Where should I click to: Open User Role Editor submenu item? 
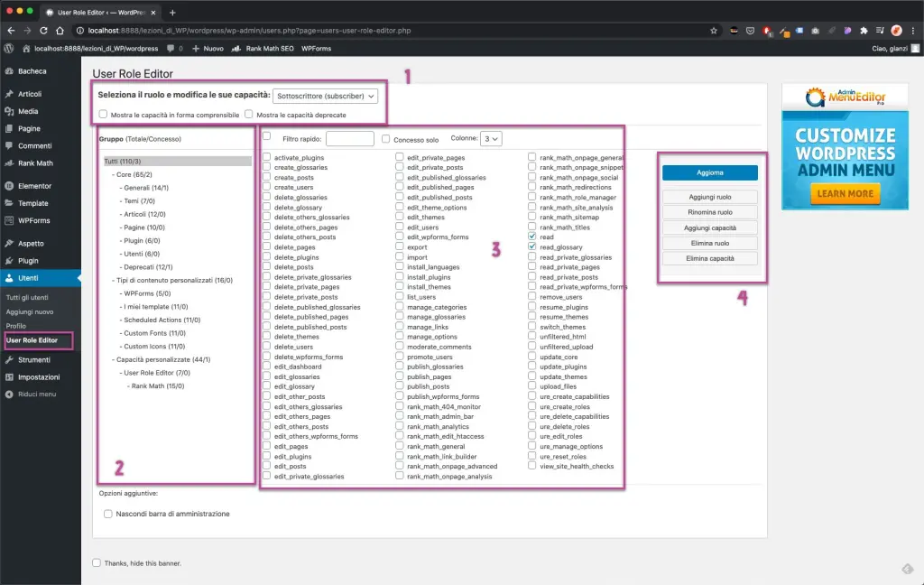(32, 340)
